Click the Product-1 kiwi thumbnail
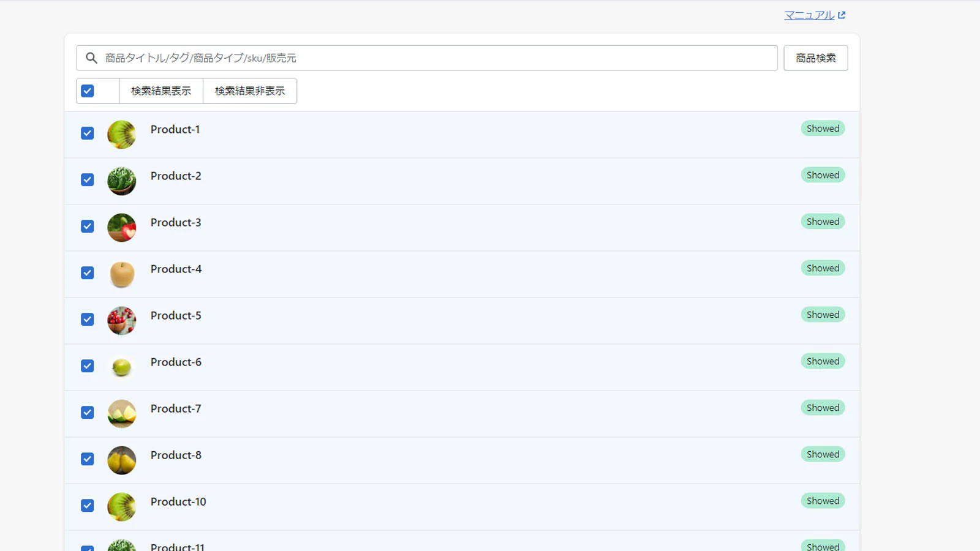 122,135
